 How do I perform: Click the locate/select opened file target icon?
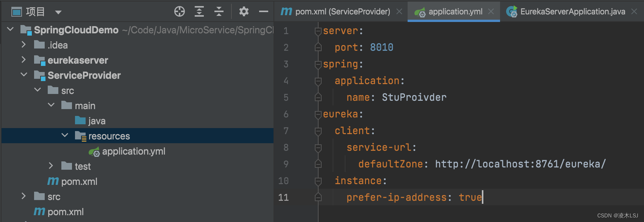(180, 11)
